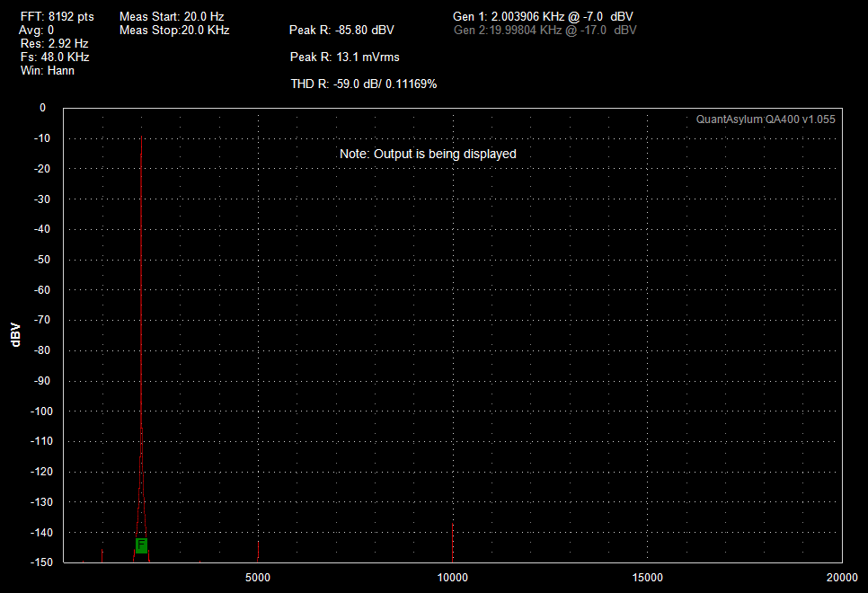Click the dBV vertical axis label
Screen dimensions: 868x593
(15, 335)
